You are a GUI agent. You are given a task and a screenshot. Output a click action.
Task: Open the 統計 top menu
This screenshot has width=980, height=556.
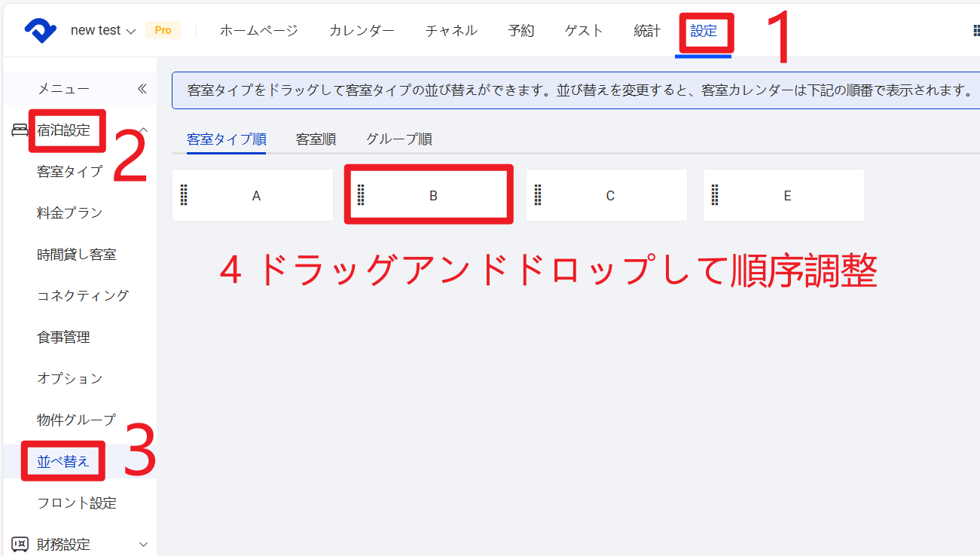647,31
